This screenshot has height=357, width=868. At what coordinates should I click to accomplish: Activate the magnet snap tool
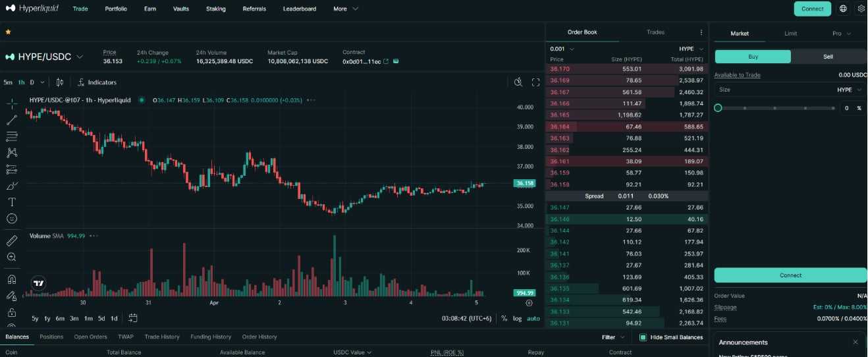point(11,279)
